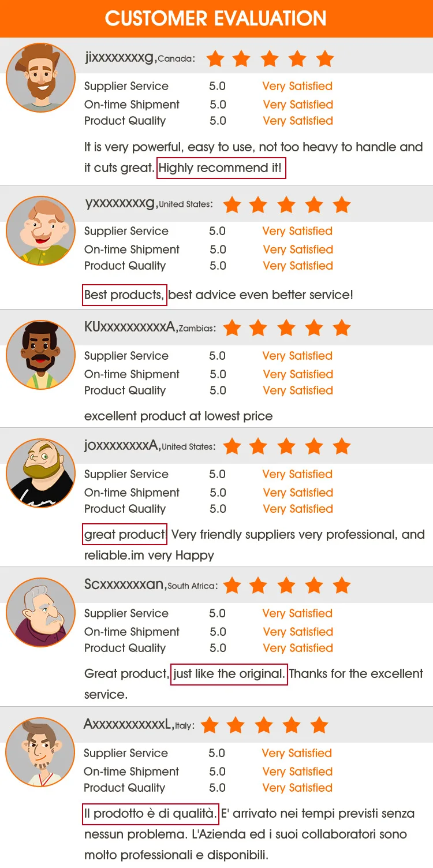Select the avatar of the Zambias reviewer
This screenshot has width=433, height=868.
click(40, 355)
